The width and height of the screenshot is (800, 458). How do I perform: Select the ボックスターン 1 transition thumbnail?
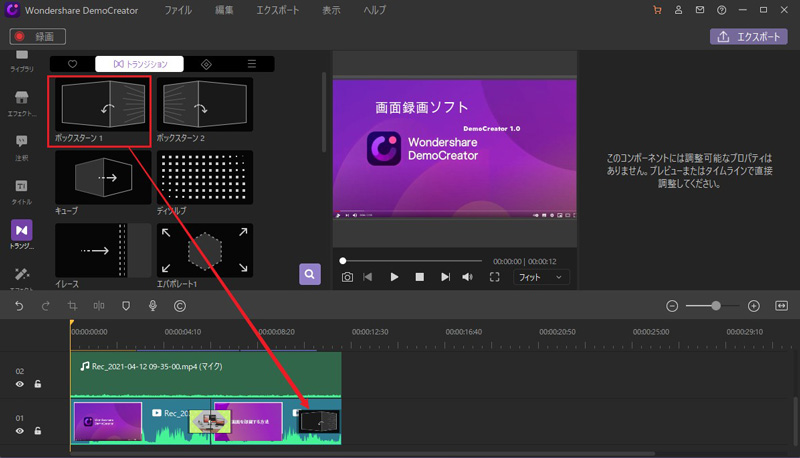point(103,105)
